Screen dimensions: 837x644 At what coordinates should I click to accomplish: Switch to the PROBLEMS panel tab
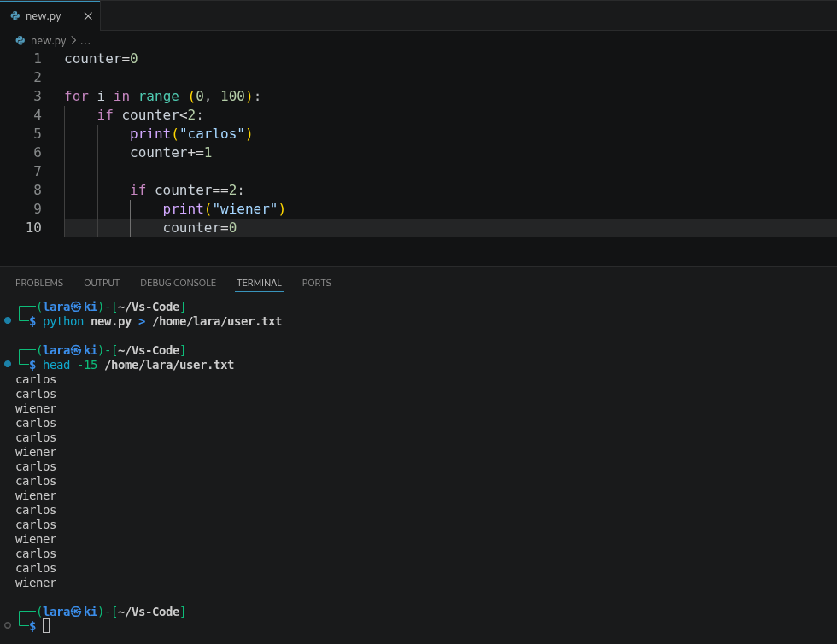39,283
